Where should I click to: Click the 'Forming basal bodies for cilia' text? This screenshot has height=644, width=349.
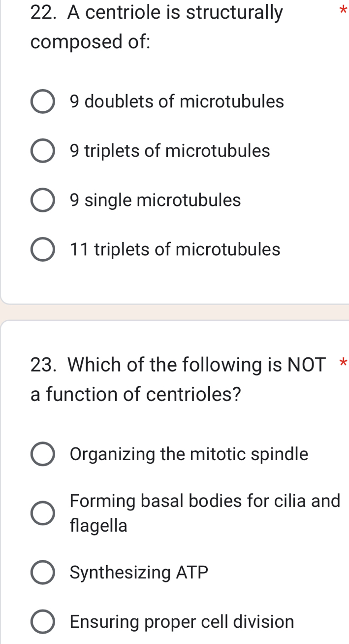pyautogui.click(x=205, y=502)
